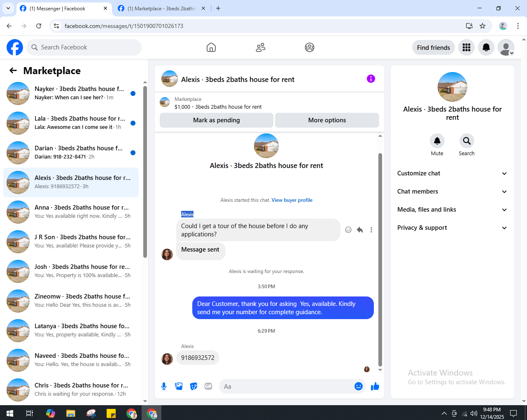527x420 pixels.
Task: Open conversation information purple icon
Action: click(371, 79)
